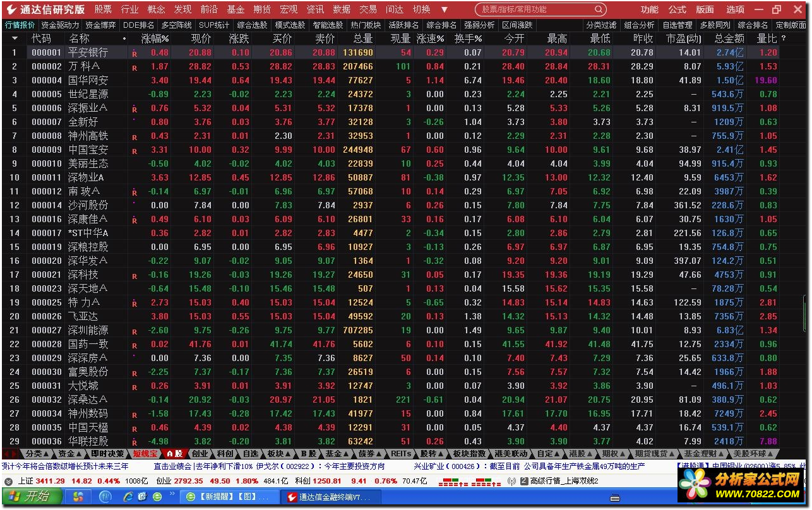Click the 科创 index value 1250.81
This screenshot has height=510, width=812.
tap(327, 482)
